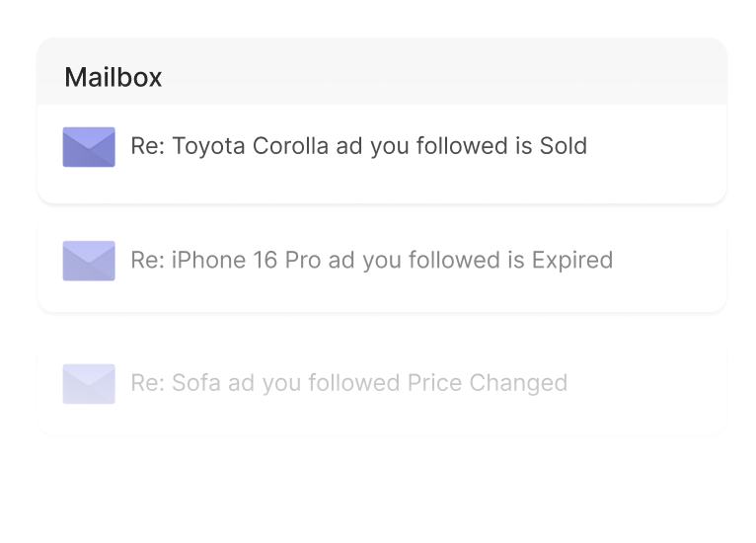Open the Sofa Price Changed email
The width and height of the screenshot is (756, 543).
click(x=348, y=383)
